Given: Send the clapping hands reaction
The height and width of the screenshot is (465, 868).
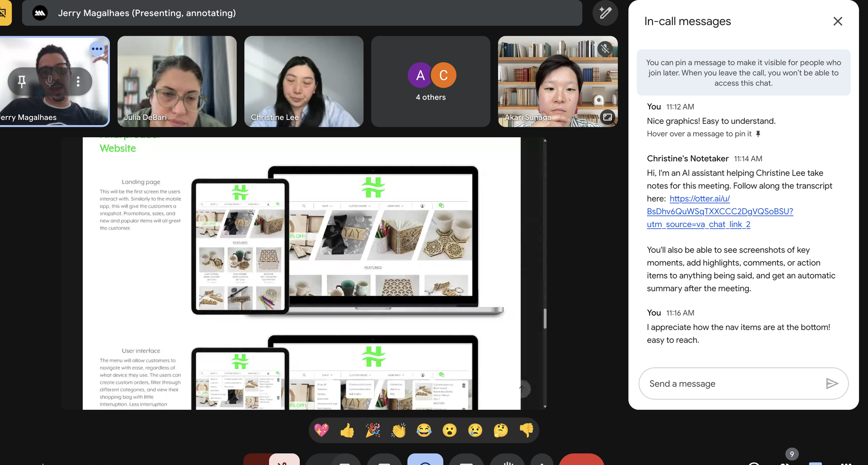Looking at the screenshot, I should pos(398,430).
